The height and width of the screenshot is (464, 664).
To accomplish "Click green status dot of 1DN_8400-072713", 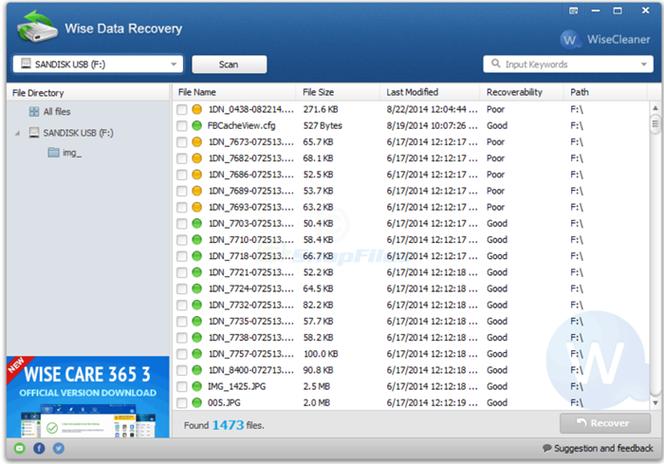I will (197, 370).
